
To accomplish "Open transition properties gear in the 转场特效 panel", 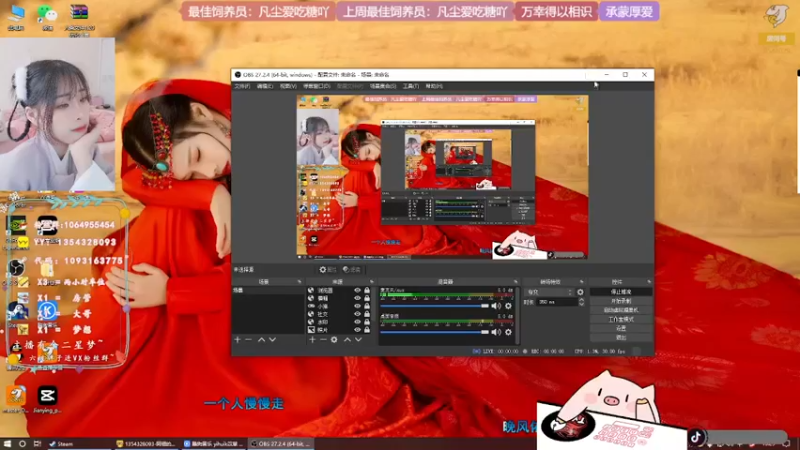I will click(x=580, y=292).
